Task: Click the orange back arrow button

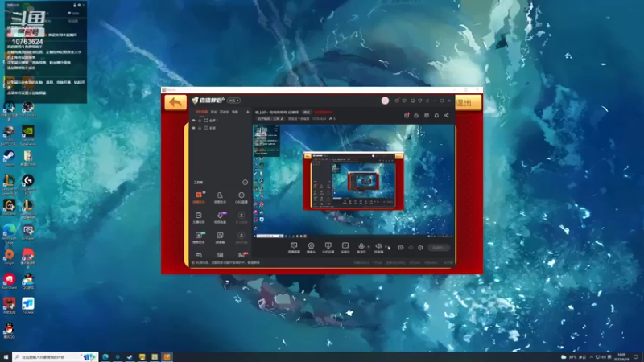Action: (175, 102)
